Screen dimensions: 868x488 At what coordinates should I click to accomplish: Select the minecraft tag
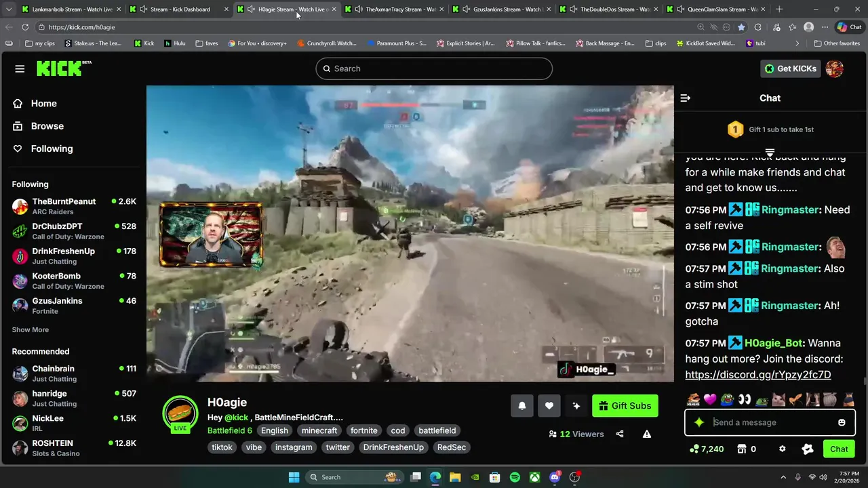click(319, 430)
